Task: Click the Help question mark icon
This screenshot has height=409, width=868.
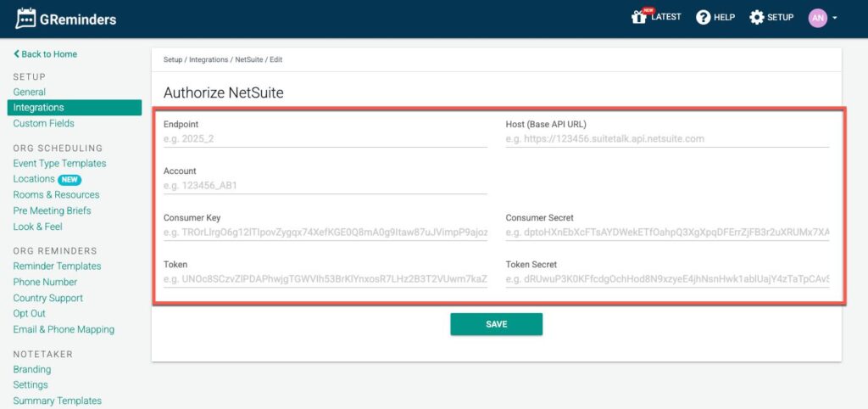Action: (703, 18)
